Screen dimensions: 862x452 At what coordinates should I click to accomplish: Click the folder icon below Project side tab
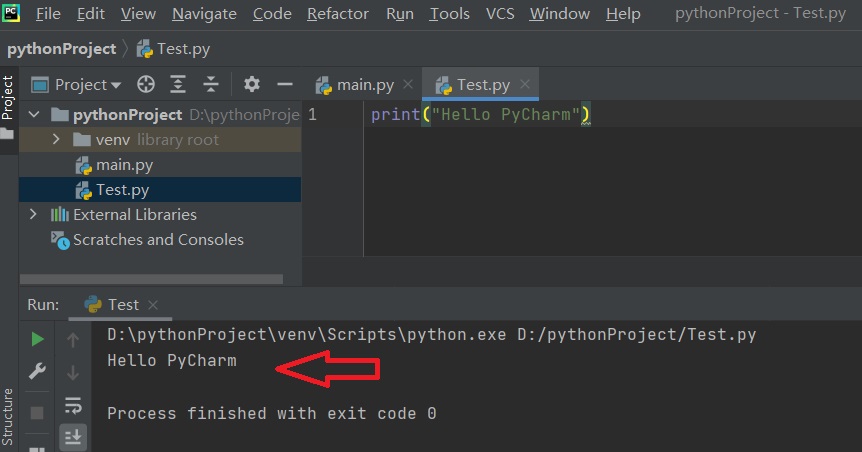pyautogui.click(x=7, y=134)
